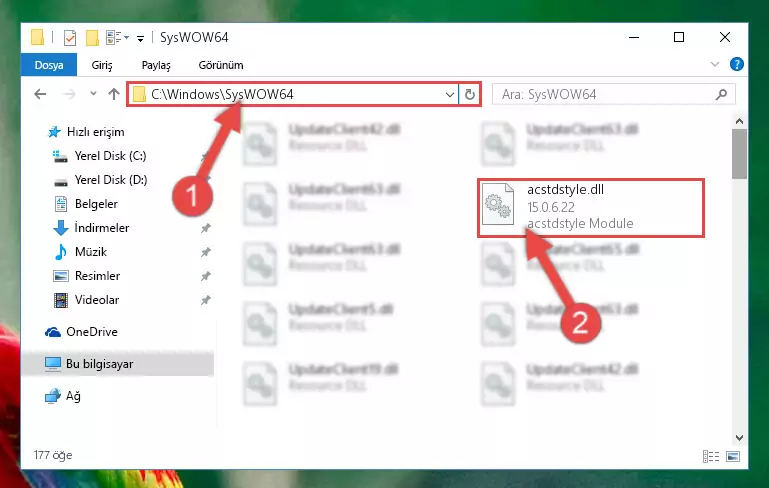Click the Müzik note icon
This screenshot has width=769, height=488.
60,252
